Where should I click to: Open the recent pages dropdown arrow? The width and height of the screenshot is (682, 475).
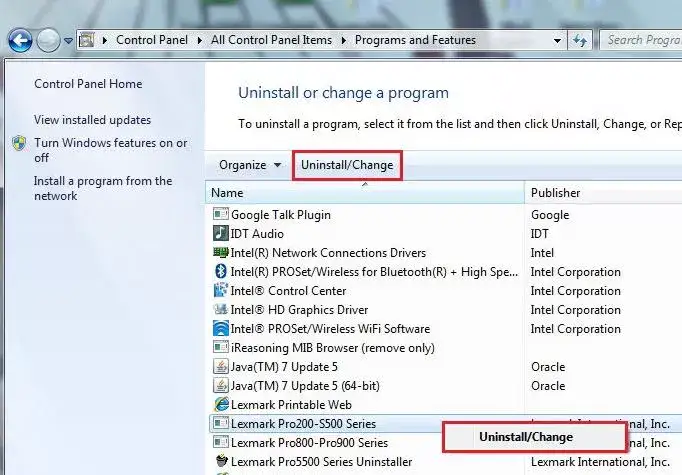point(68,41)
